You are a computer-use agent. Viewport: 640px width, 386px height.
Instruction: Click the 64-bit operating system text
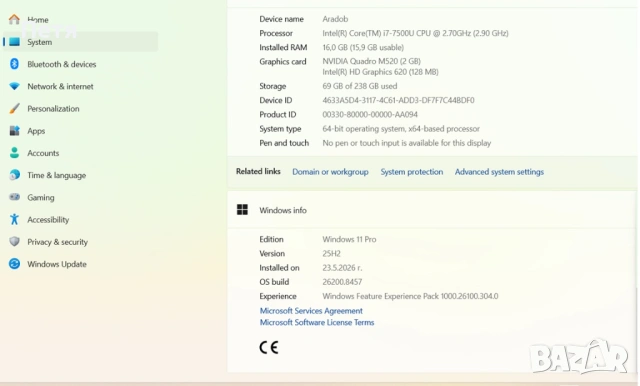click(401, 129)
